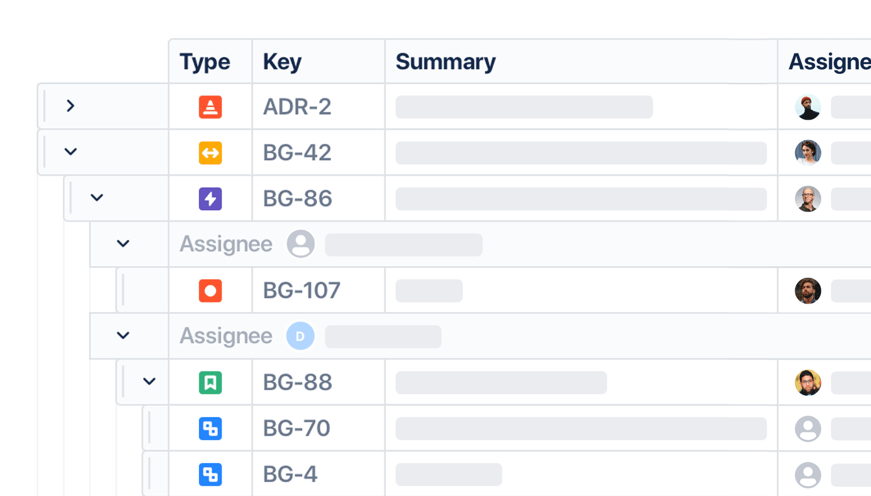Click the blue subtask icon for BG-4

(x=210, y=475)
